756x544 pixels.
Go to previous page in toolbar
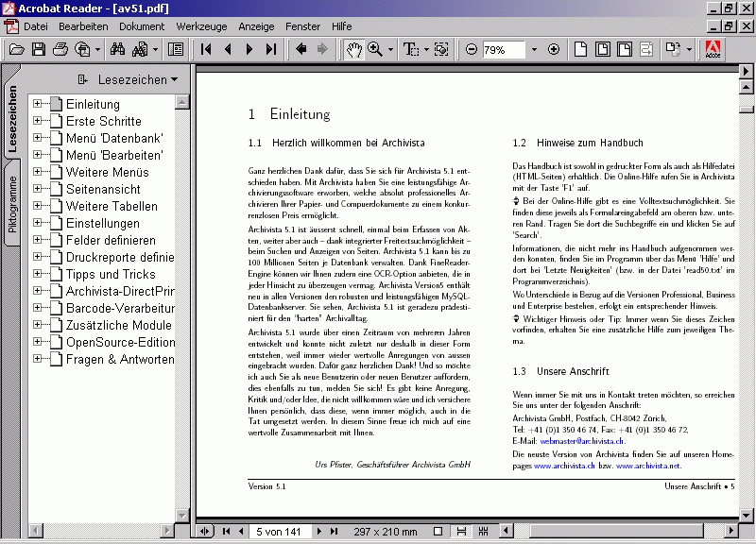[x=228, y=49]
